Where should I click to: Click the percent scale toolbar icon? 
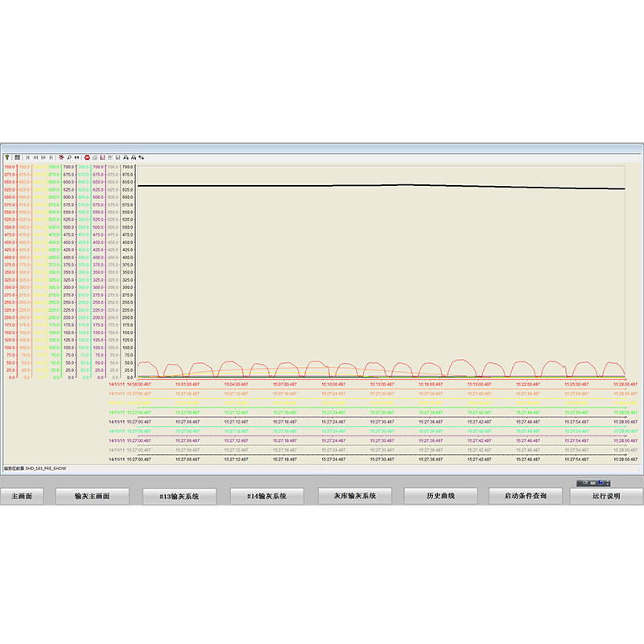click(x=142, y=158)
